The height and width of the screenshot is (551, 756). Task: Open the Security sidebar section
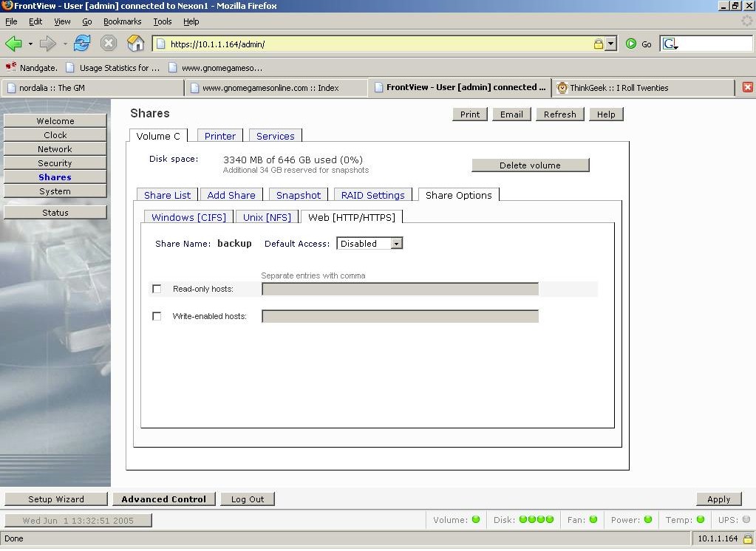(55, 163)
